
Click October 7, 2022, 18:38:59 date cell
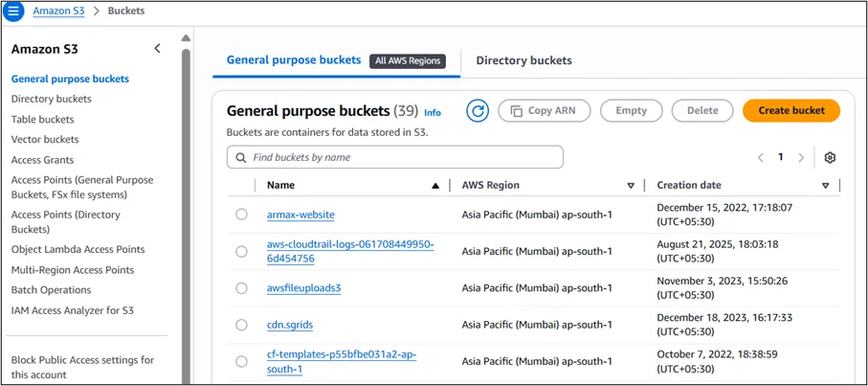[716, 361]
